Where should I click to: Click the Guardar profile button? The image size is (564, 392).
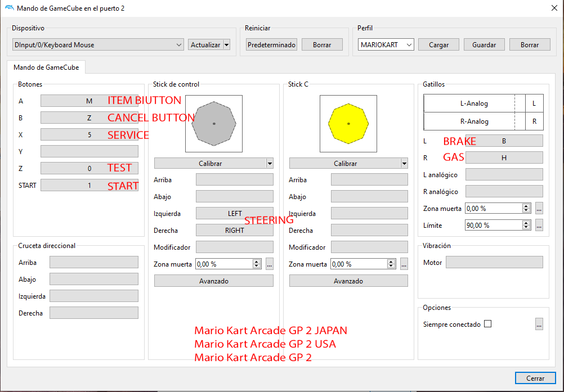pos(484,45)
